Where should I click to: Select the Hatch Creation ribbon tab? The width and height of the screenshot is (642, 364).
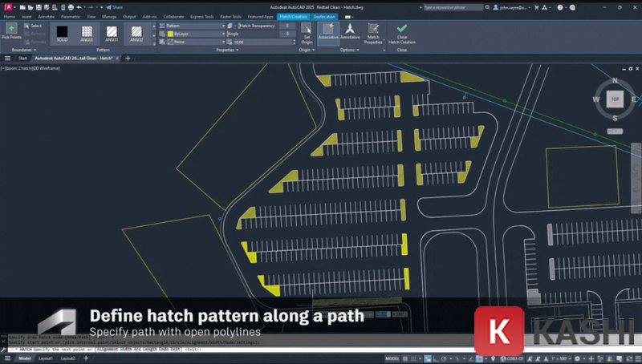[x=293, y=17]
